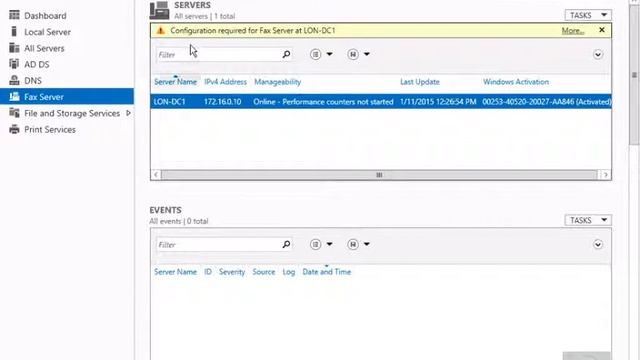The image size is (640, 360).
Task: Click the DNS icon
Action: point(14,80)
